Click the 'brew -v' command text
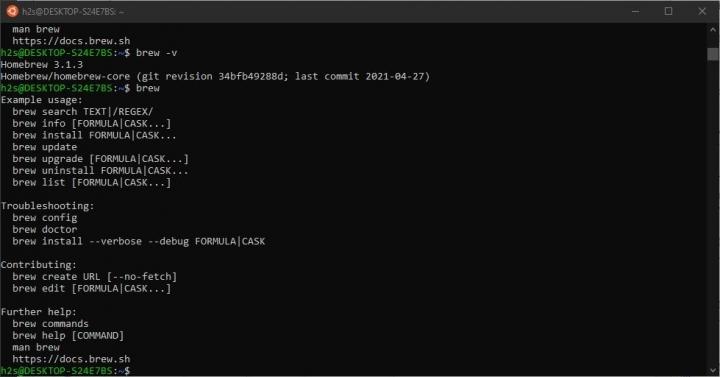Viewport: 720px width, 377px height. [x=157, y=53]
